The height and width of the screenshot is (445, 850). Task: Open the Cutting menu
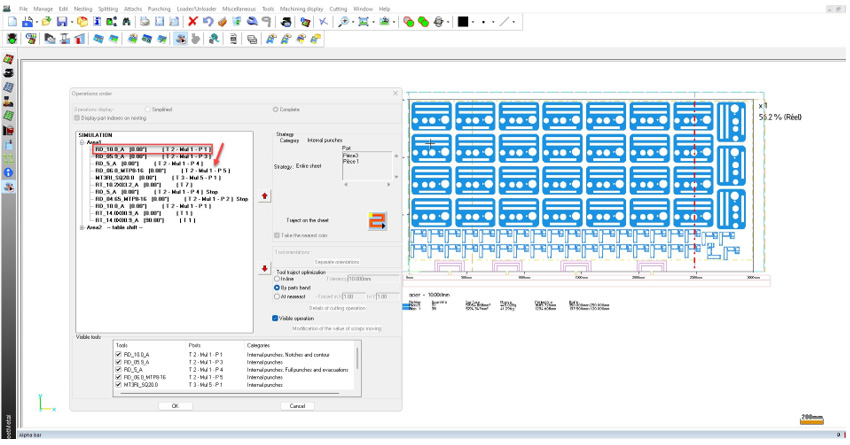coord(338,9)
